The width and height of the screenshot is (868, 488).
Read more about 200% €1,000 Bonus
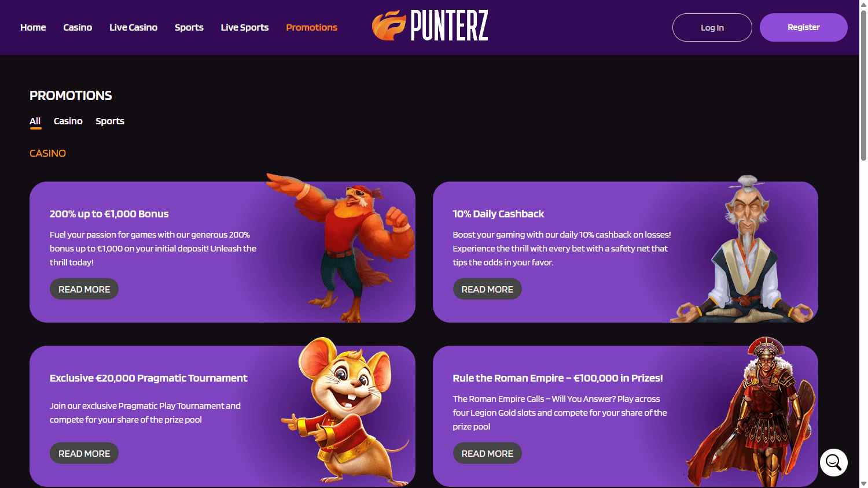(84, 289)
